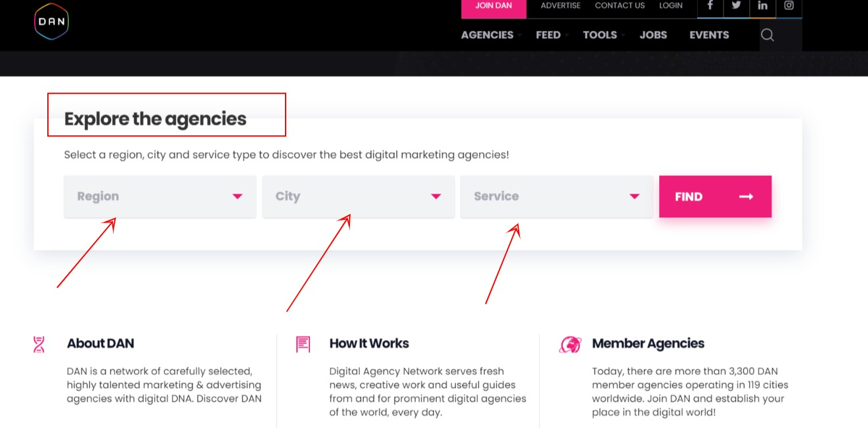This screenshot has height=428, width=868.
Task: Click the Explore the agencies heading
Action: pos(156,119)
